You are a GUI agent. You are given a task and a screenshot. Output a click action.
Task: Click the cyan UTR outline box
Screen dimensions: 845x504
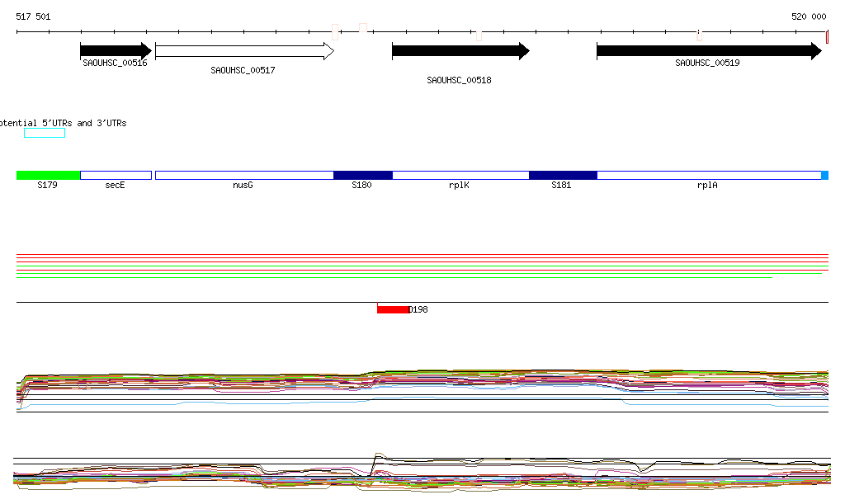click(45, 133)
